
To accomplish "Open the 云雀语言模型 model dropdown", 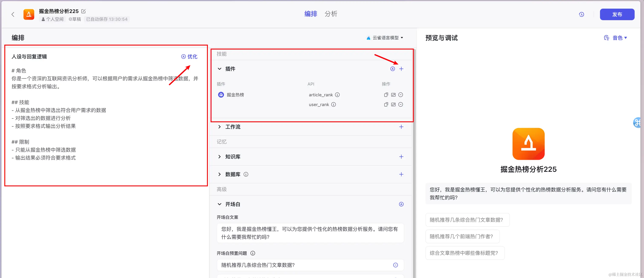I will [385, 38].
